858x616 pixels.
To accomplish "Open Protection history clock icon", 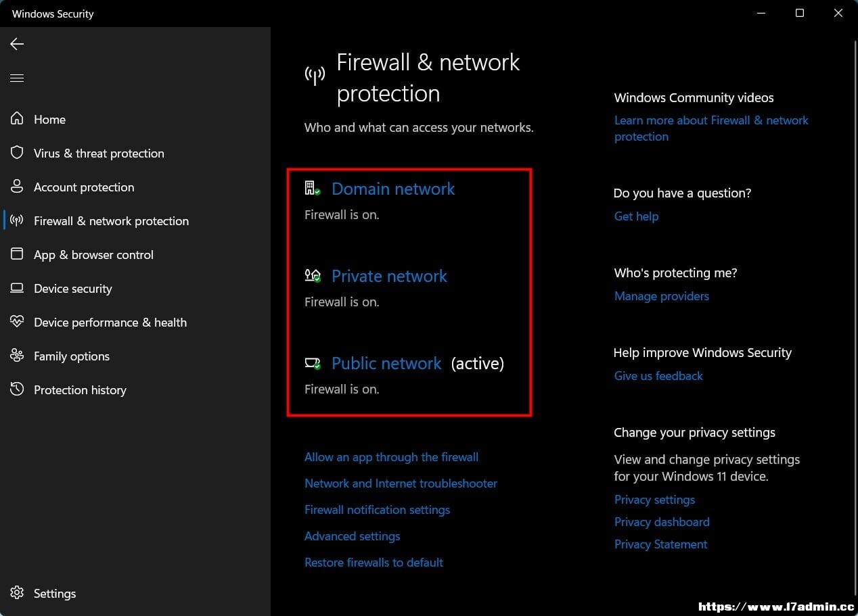I will pos(17,389).
